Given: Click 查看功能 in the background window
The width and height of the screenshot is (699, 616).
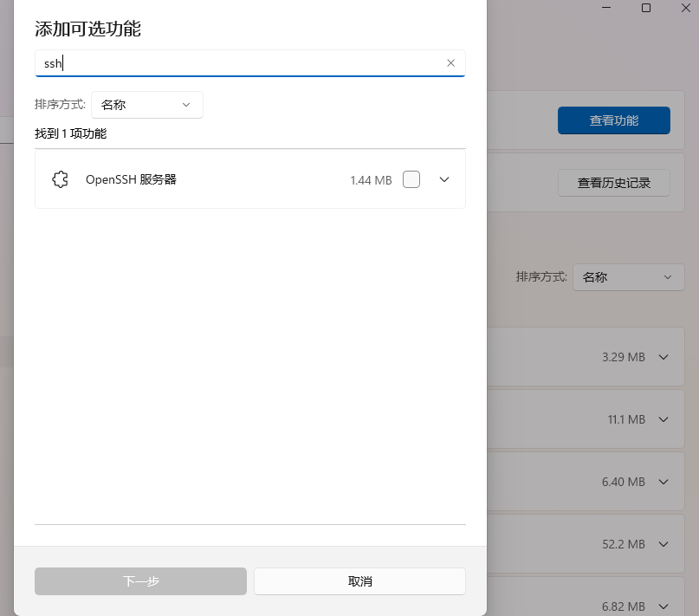Looking at the screenshot, I should click(x=614, y=120).
